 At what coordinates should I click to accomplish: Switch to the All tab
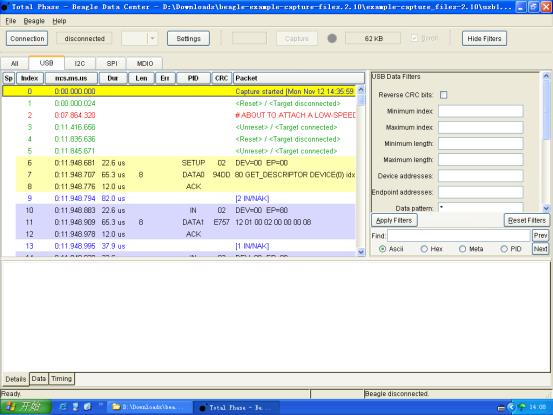(x=15, y=63)
